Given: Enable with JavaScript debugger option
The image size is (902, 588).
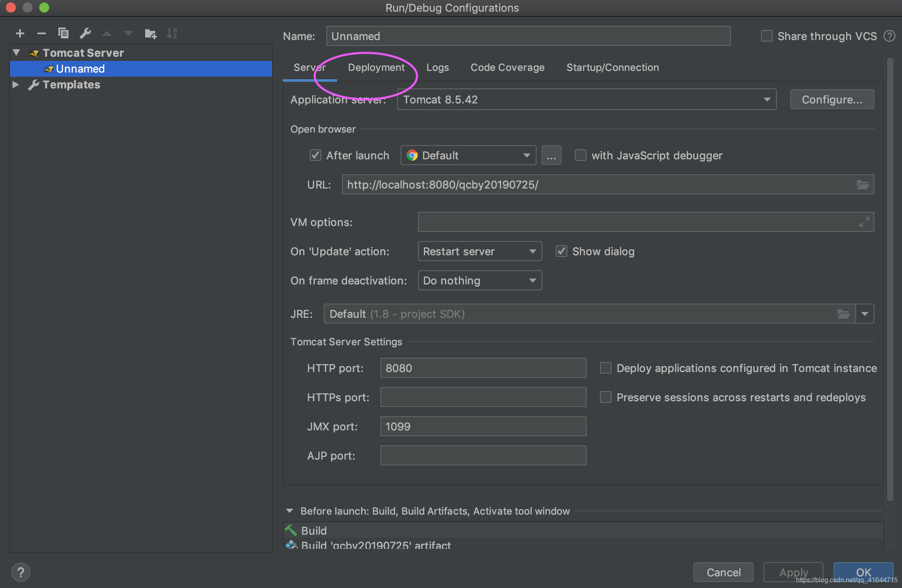Looking at the screenshot, I should pyautogui.click(x=581, y=156).
